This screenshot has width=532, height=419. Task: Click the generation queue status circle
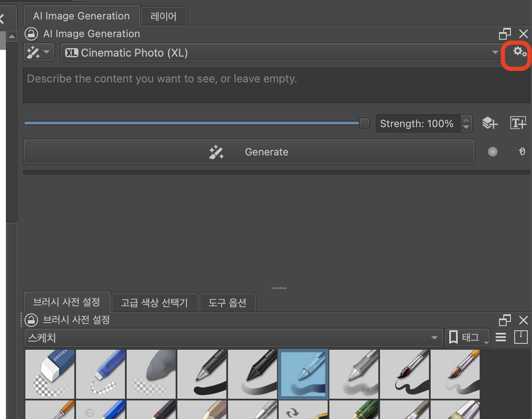[493, 152]
